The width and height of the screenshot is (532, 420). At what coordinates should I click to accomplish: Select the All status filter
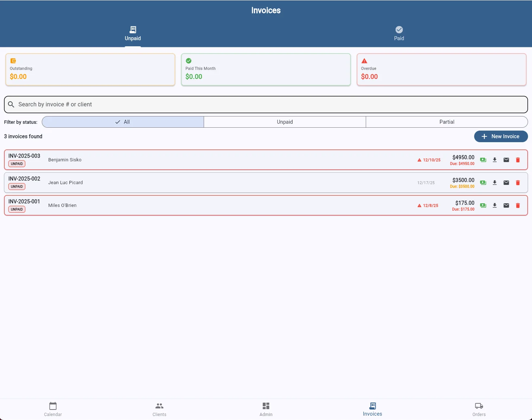(x=122, y=122)
